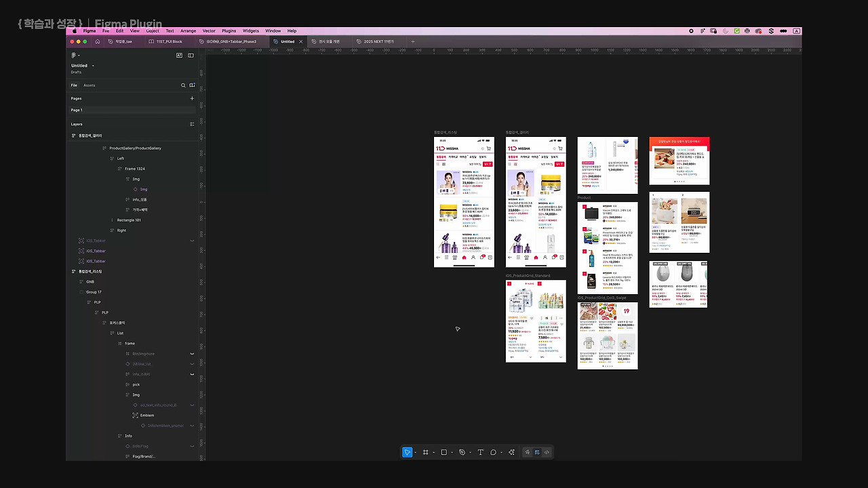Collapse the sidebar with the minimize UI icon
The height and width of the screenshot is (488, 868).
pyautogui.click(x=192, y=55)
